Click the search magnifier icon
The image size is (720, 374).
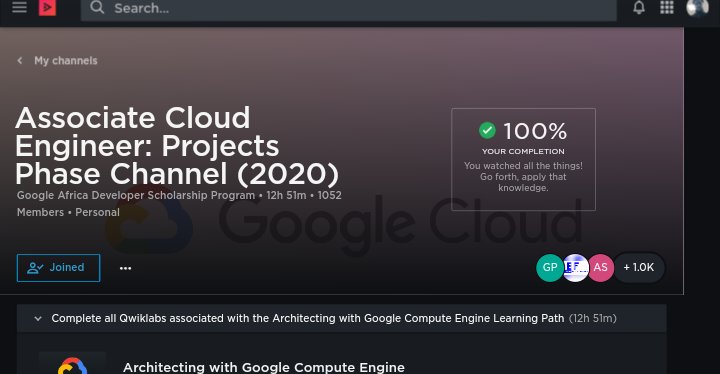[97, 7]
